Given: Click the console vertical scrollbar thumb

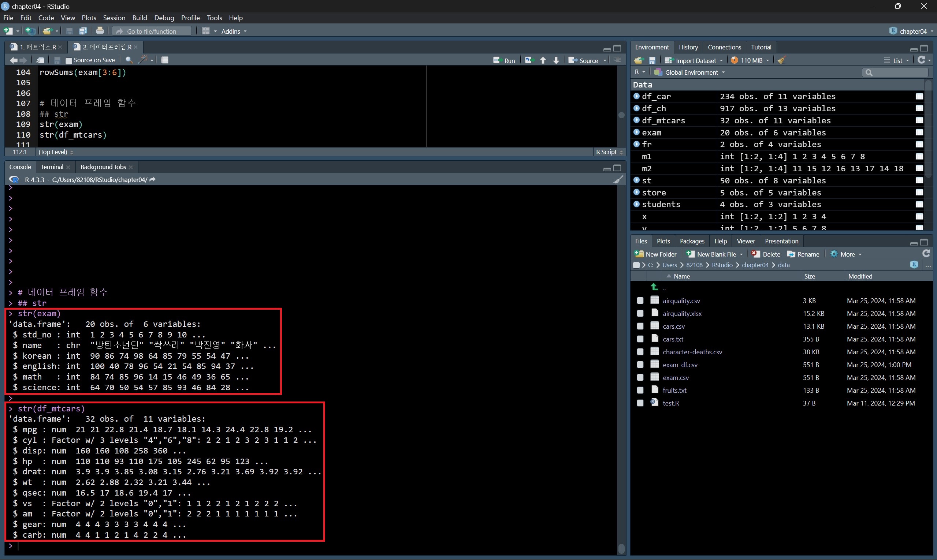Looking at the screenshot, I should (621, 548).
